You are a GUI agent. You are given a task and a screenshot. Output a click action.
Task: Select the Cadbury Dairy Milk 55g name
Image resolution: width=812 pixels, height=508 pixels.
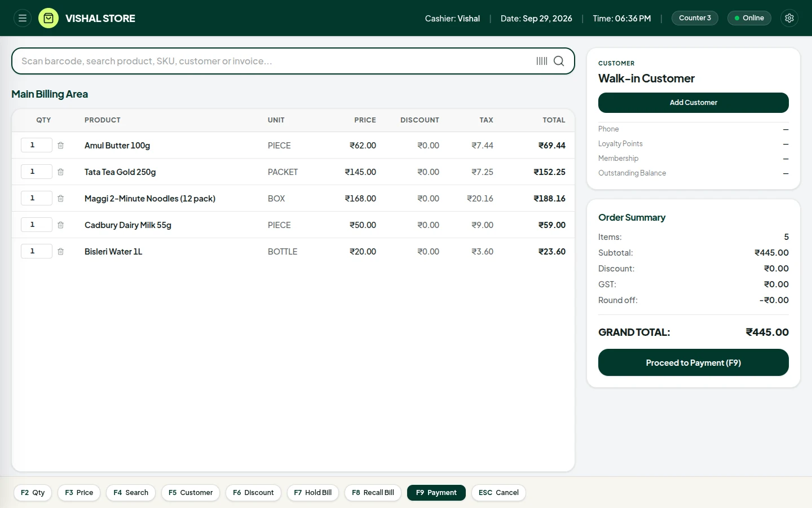(x=128, y=225)
